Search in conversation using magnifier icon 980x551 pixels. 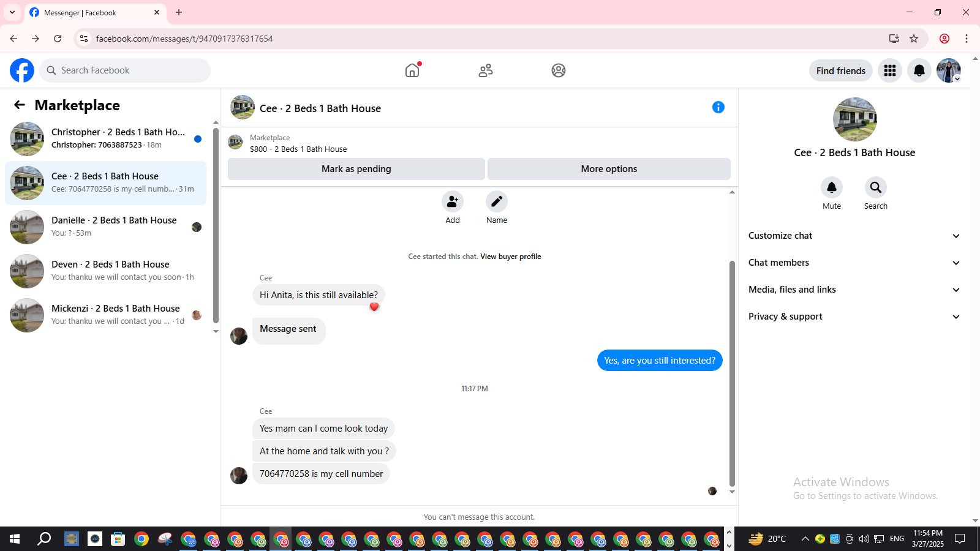click(x=876, y=187)
